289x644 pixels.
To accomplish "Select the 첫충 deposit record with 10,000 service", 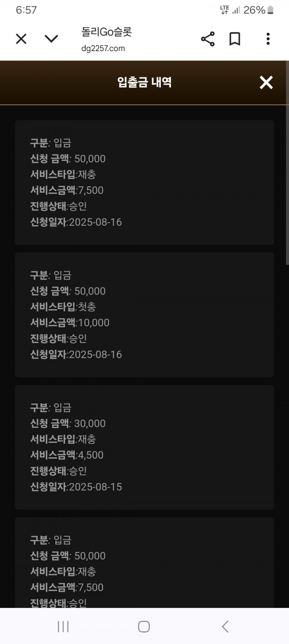I will click(144, 315).
